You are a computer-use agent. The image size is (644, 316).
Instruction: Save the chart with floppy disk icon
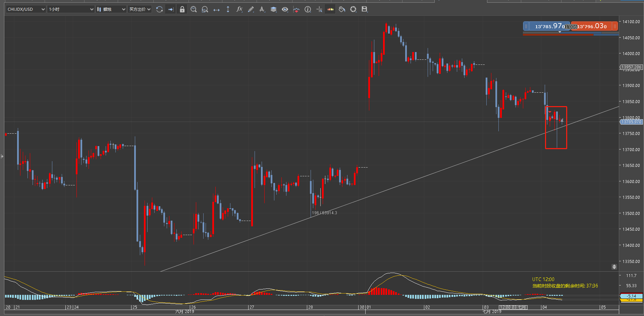[365, 9]
